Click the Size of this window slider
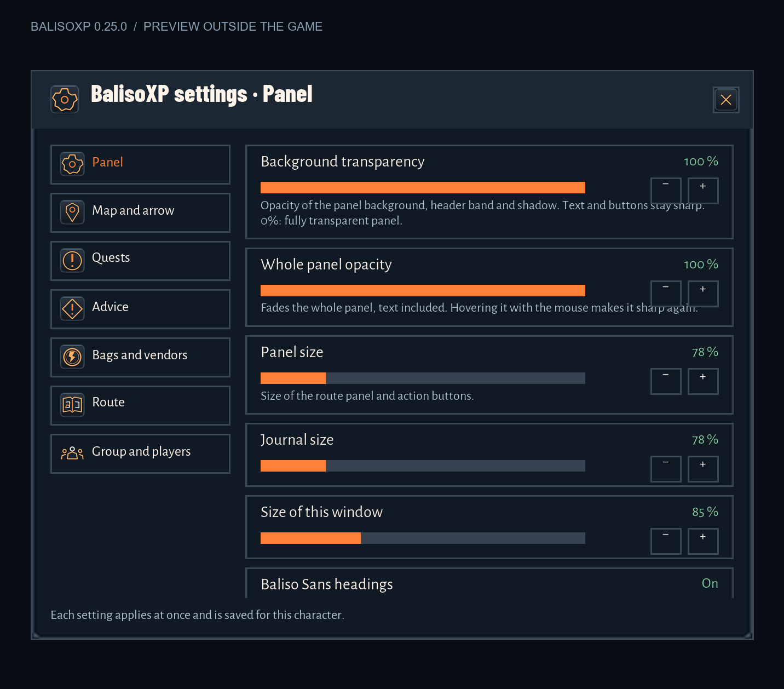The image size is (784, 689). pos(423,538)
